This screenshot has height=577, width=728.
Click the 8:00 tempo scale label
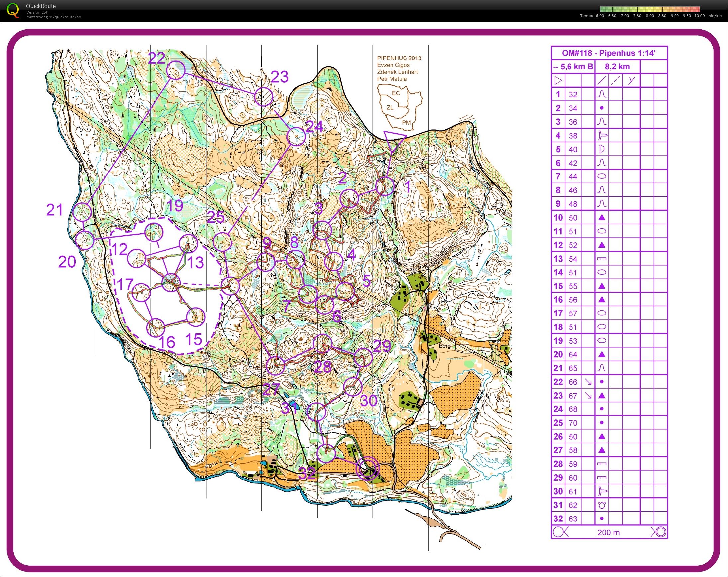pyautogui.click(x=650, y=16)
